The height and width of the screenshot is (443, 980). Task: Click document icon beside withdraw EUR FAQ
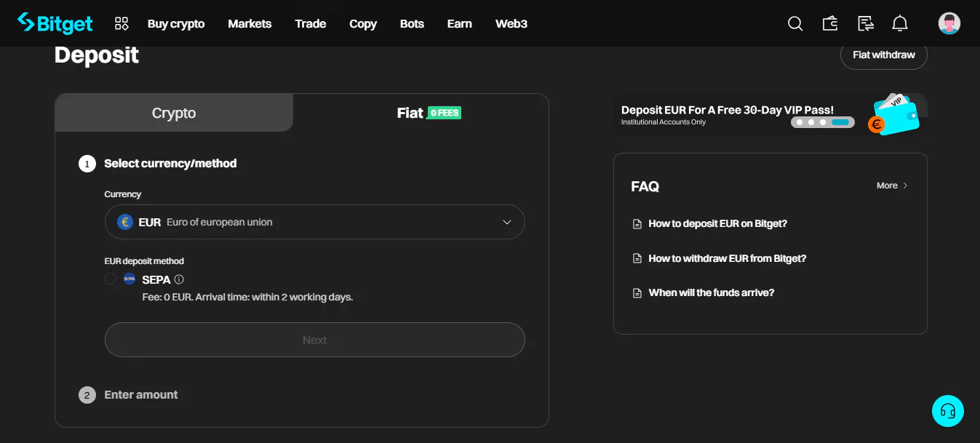click(x=637, y=259)
